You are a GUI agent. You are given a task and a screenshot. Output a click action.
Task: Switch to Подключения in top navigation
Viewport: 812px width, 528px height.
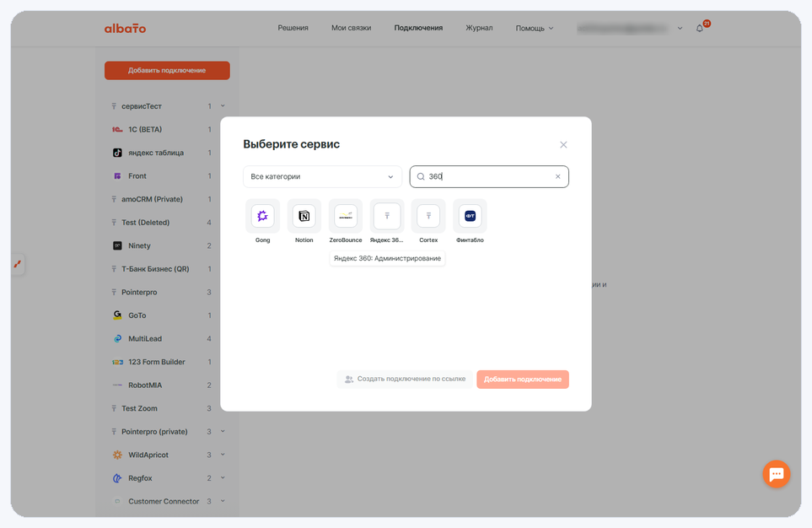tap(418, 28)
